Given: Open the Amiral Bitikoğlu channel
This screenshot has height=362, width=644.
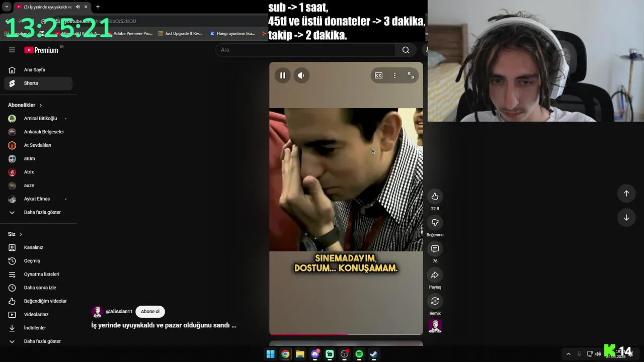Looking at the screenshot, I should (38, 119).
